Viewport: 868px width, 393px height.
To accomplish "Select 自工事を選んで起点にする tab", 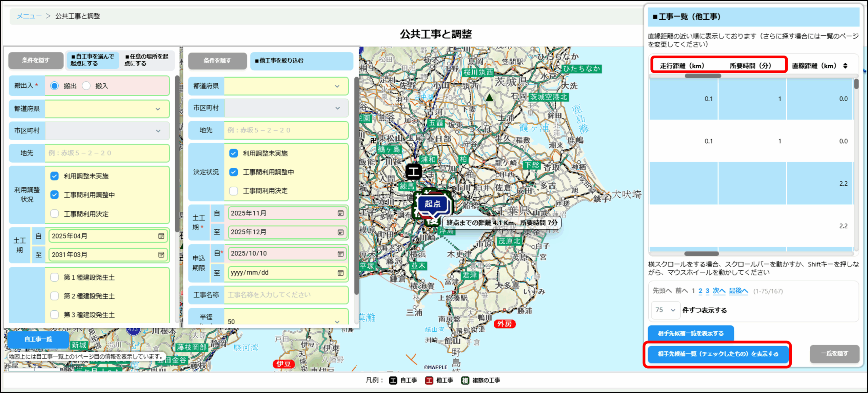I will click(x=92, y=60).
